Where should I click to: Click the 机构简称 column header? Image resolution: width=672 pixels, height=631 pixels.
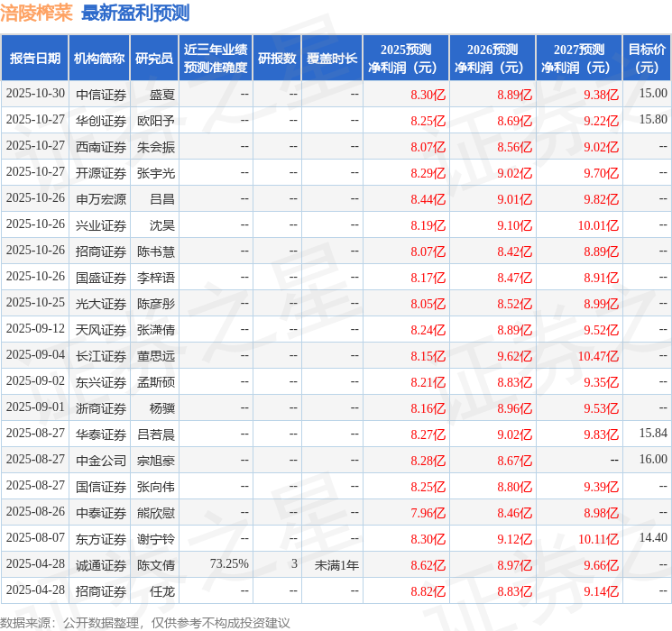(99, 59)
